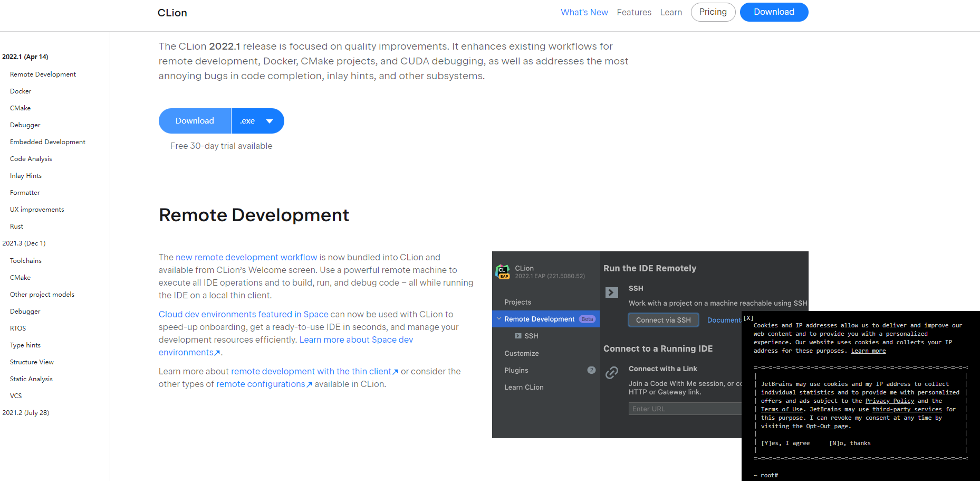Jump to 2021.2 (July 28) section
This screenshot has width=980, height=481.
tap(25, 413)
